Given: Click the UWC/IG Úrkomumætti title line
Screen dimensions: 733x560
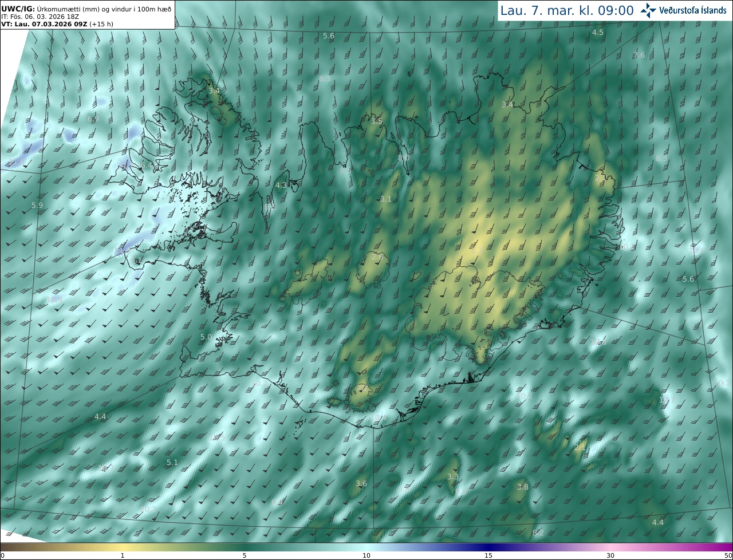Looking at the screenshot, I should point(86,9).
